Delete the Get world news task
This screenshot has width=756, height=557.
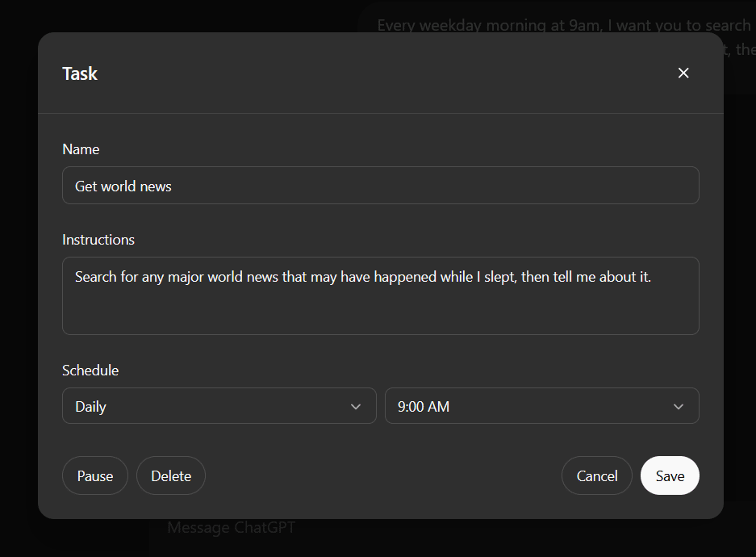pyautogui.click(x=171, y=475)
